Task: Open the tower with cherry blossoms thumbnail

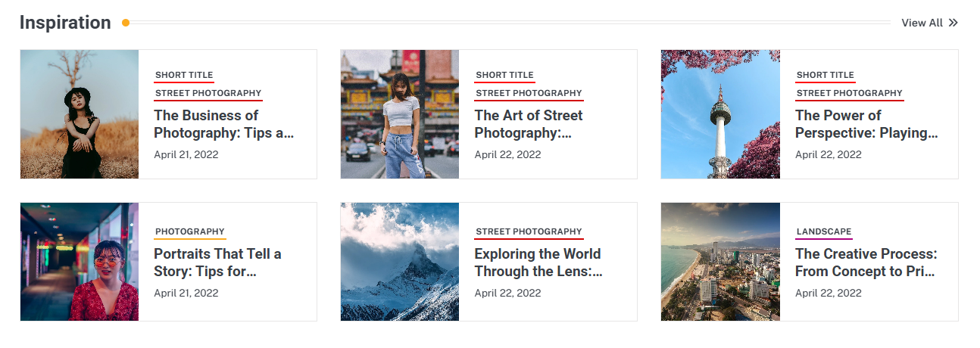Action: click(x=720, y=114)
